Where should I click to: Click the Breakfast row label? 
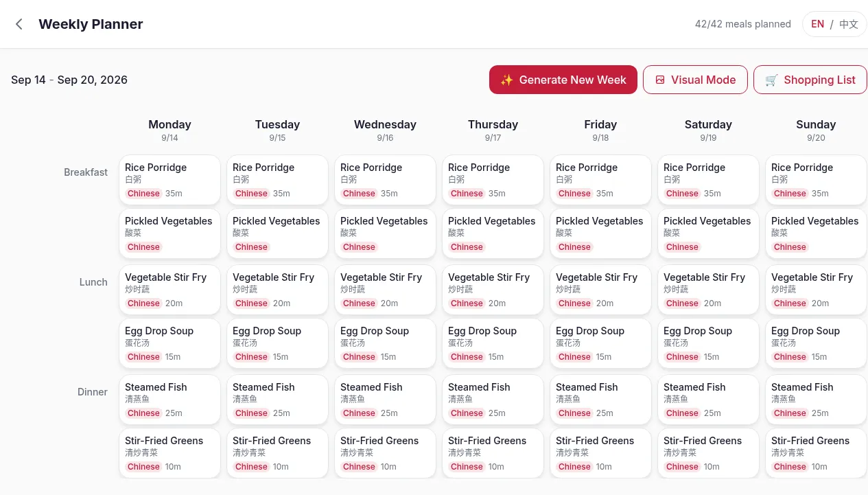point(86,172)
